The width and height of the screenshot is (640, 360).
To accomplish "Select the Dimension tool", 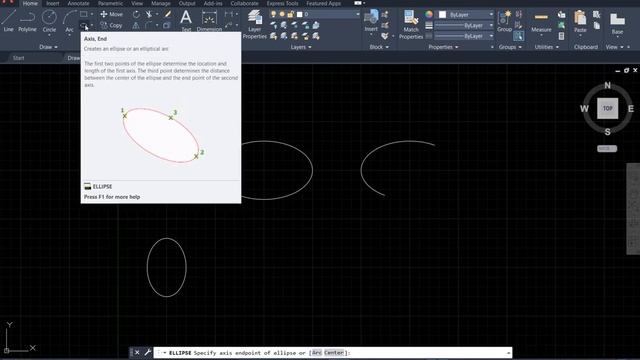I will pos(209,20).
